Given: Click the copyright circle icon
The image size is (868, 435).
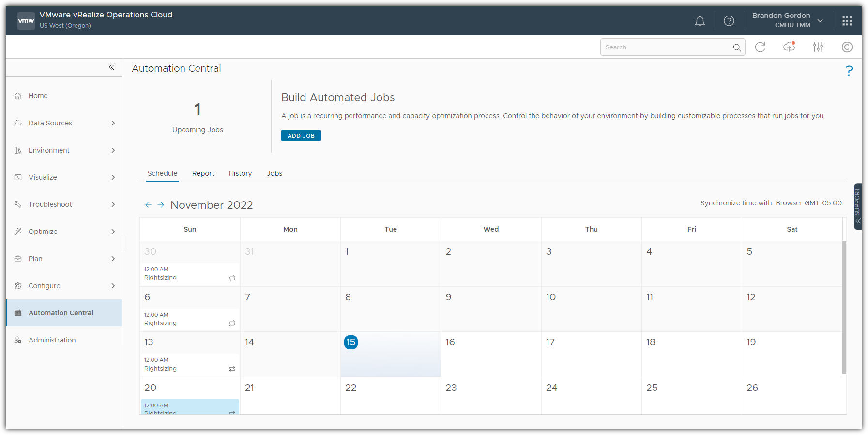Looking at the screenshot, I should click(x=847, y=47).
